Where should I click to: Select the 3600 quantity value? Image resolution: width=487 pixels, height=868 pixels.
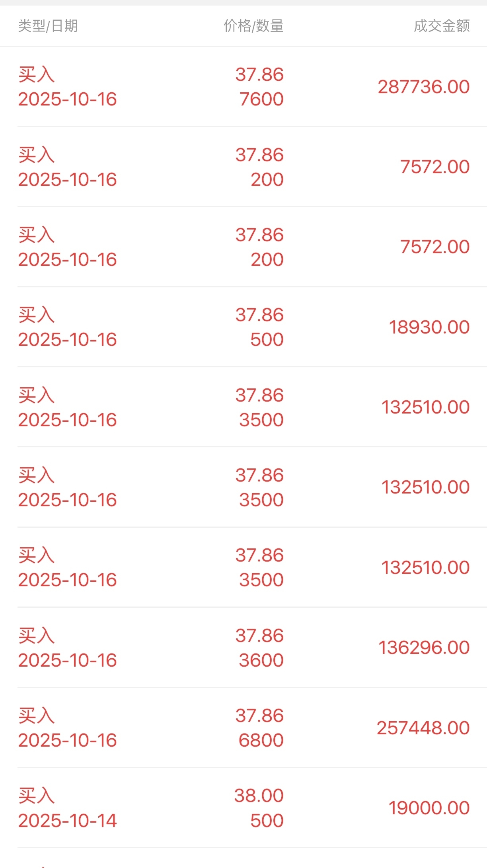(261, 660)
